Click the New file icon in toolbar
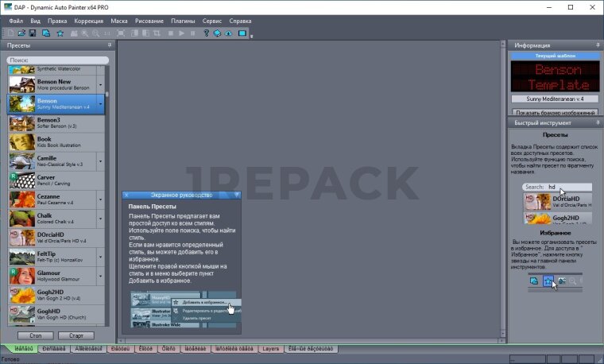Screen dimensions: 604x364 pos(12,33)
